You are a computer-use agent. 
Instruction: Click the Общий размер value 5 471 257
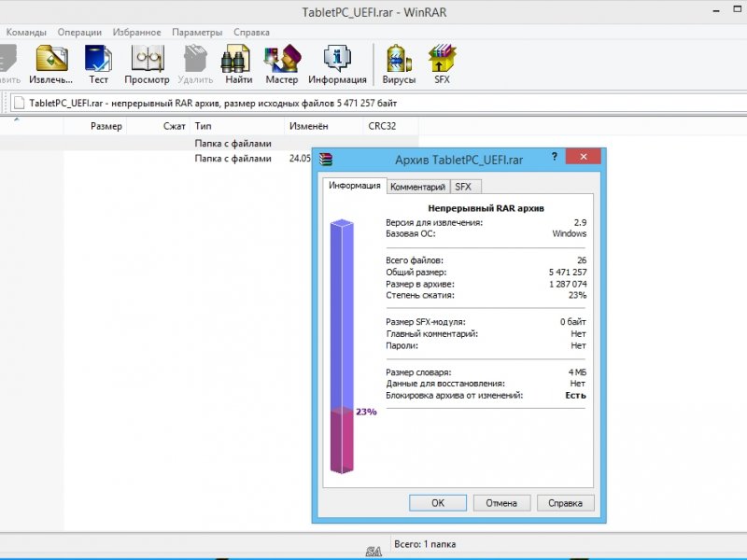coord(568,273)
